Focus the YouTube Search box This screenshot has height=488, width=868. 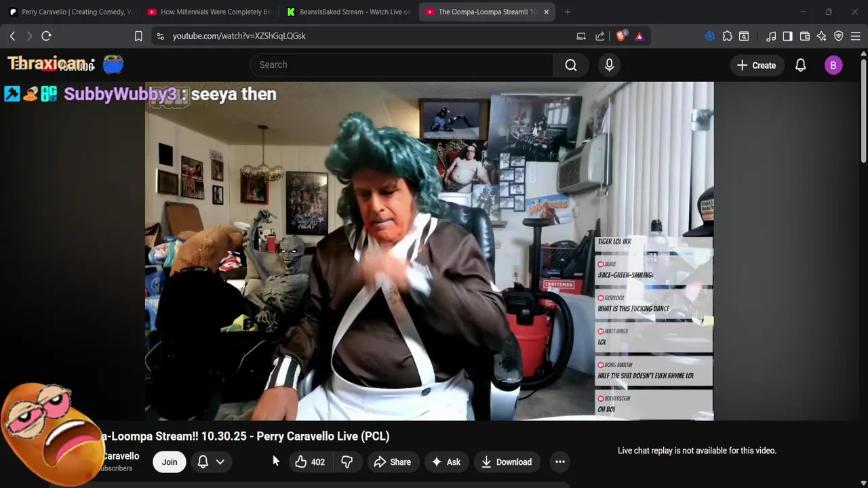click(401, 65)
